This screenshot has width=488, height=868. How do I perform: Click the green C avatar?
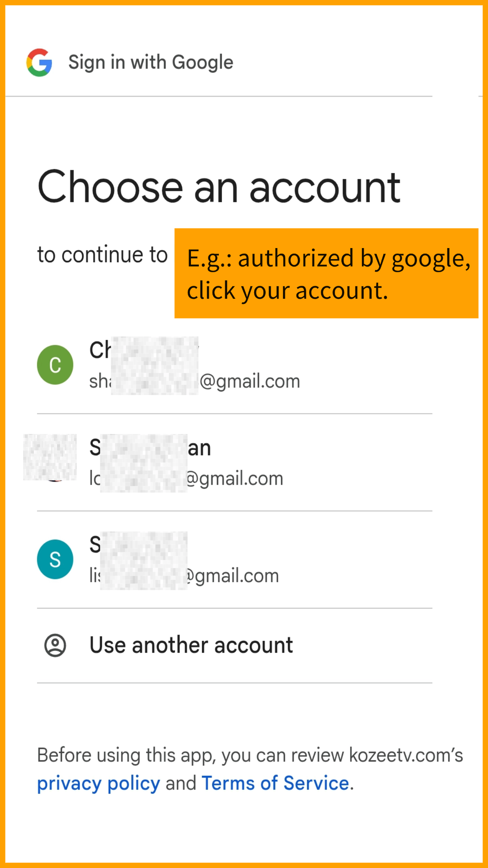(x=55, y=365)
